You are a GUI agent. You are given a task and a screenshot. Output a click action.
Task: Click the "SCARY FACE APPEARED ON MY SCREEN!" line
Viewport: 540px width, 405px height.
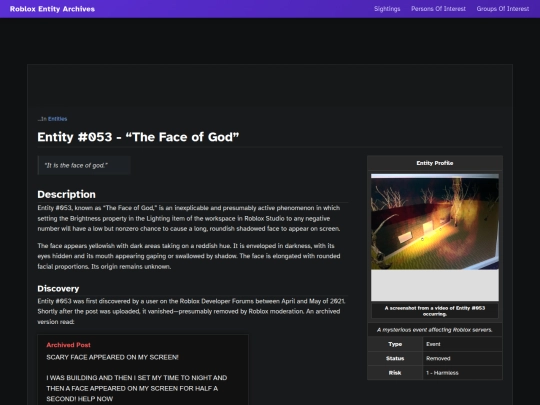112,357
